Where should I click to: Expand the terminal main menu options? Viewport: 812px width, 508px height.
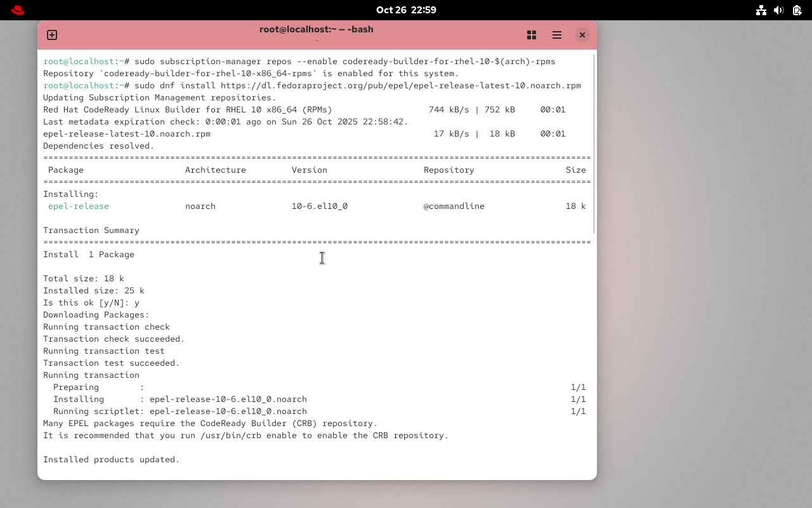[556, 35]
